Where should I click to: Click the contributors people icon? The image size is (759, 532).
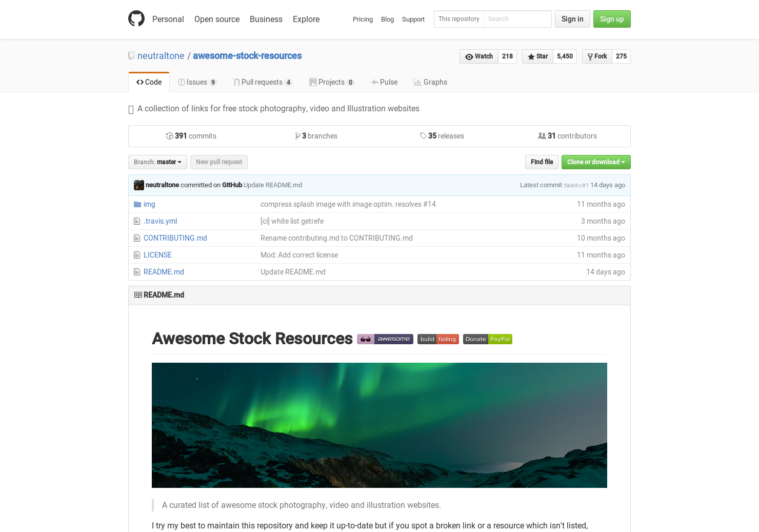pos(542,135)
